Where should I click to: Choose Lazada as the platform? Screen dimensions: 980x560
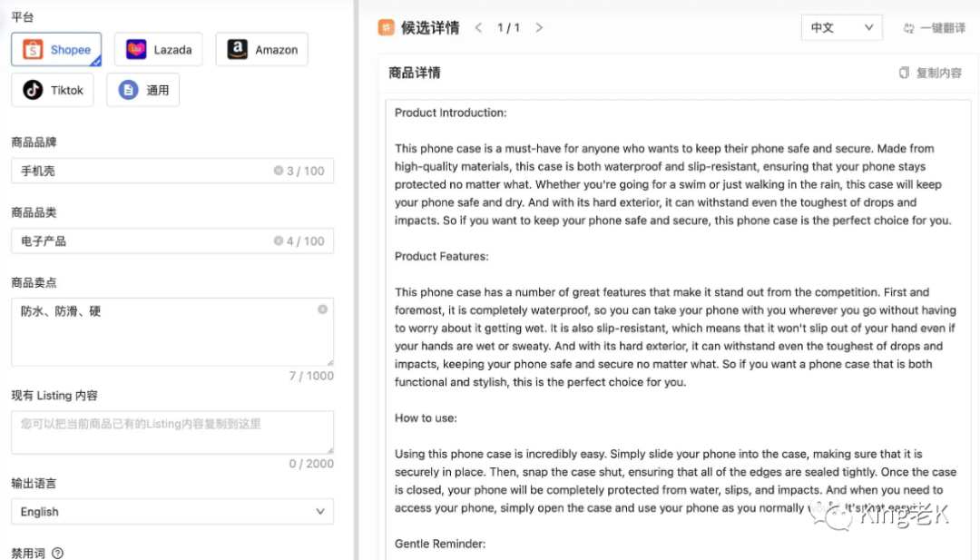(158, 49)
